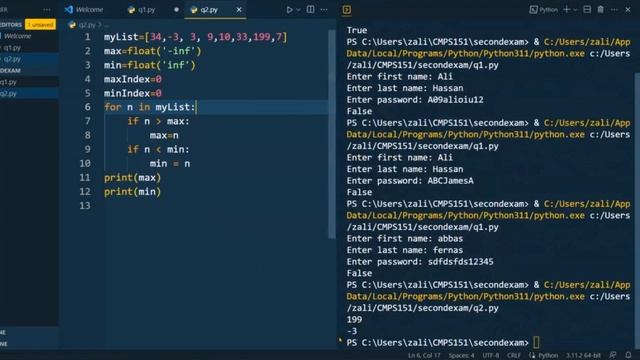Open Explorer sidebar More Actions ellipsis
Image resolution: width=640 pixels, height=360 pixels.
point(47,9)
